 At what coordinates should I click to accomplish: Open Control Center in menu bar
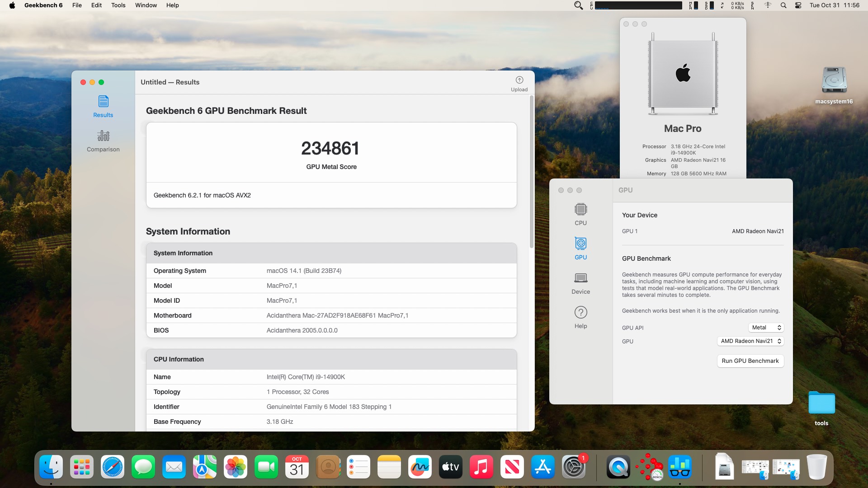(798, 5)
